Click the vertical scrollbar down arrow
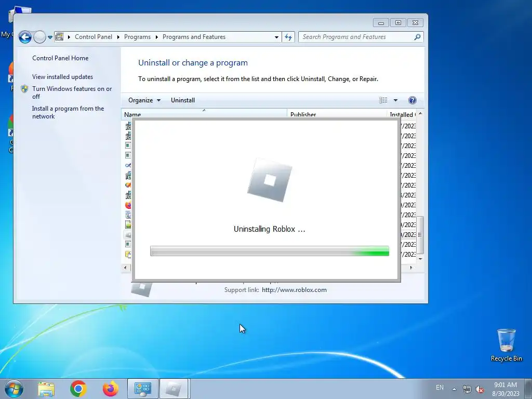Screen dimensions: 532x399 [x=420, y=259]
